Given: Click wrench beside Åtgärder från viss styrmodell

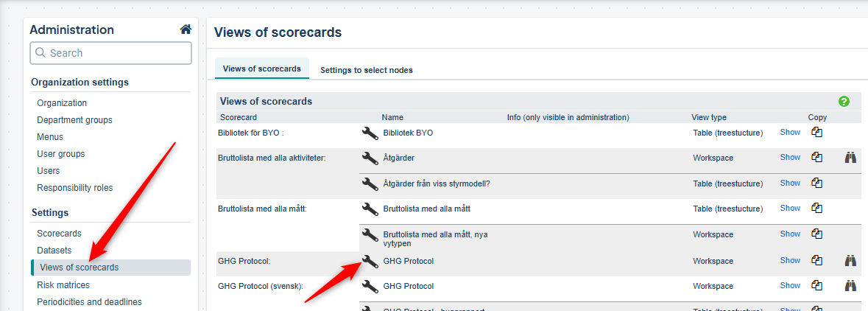Looking at the screenshot, I should [x=370, y=184].
